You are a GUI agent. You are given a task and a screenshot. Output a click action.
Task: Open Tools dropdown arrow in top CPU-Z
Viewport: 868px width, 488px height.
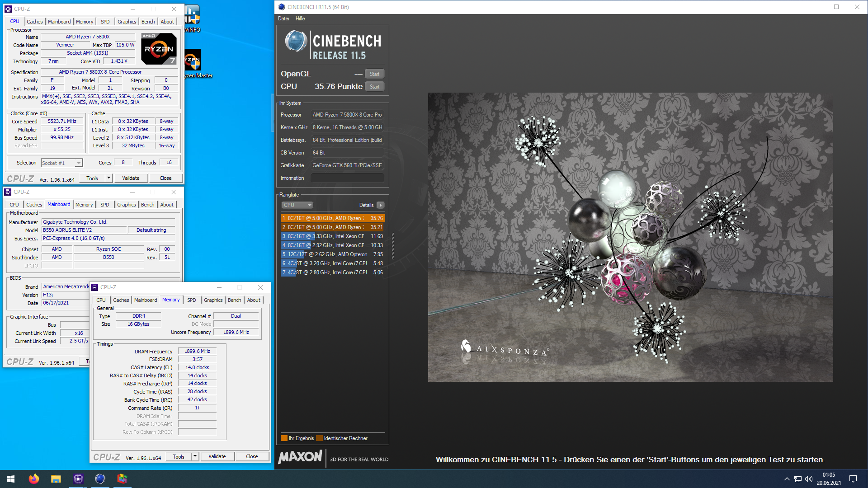point(108,178)
